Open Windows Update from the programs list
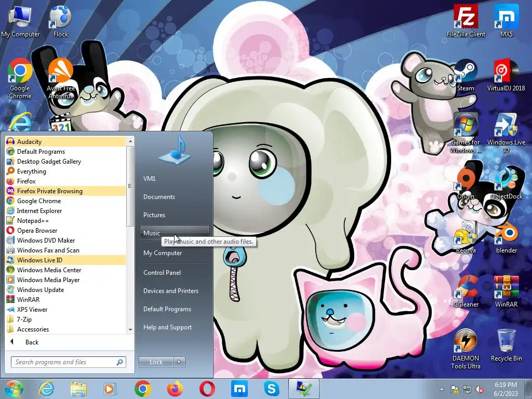The width and height of the screenshot is (532, 399). click(x=65, y=289)
